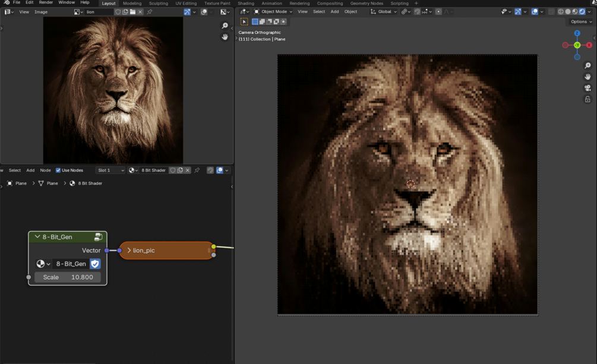
Task: Open the Slot 1 material slot dropdown
Action: pos(110,170)
